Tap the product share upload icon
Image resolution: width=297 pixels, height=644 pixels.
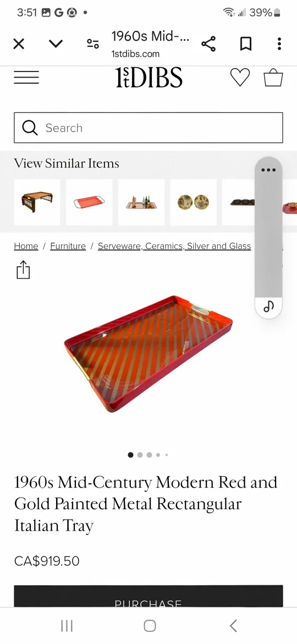click(x=23, y=270)
